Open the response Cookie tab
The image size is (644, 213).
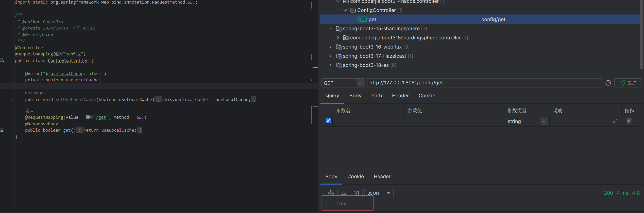pos(355,176)
